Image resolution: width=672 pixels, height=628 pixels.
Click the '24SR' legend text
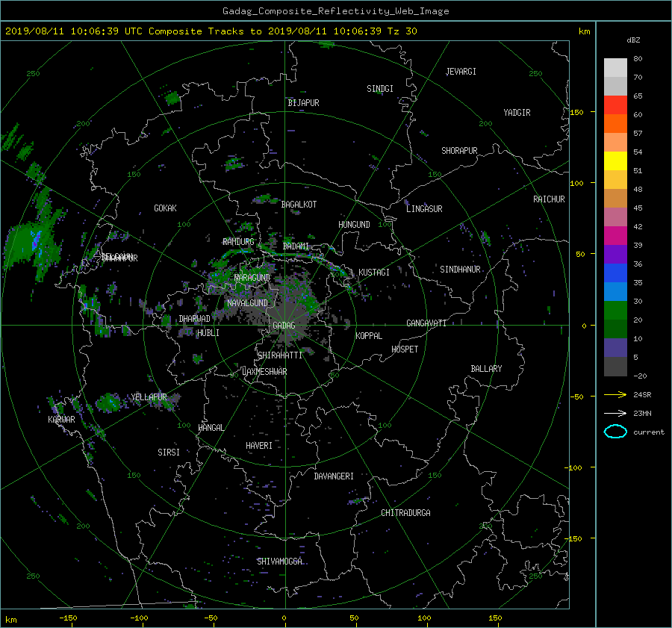coord(642,394)
